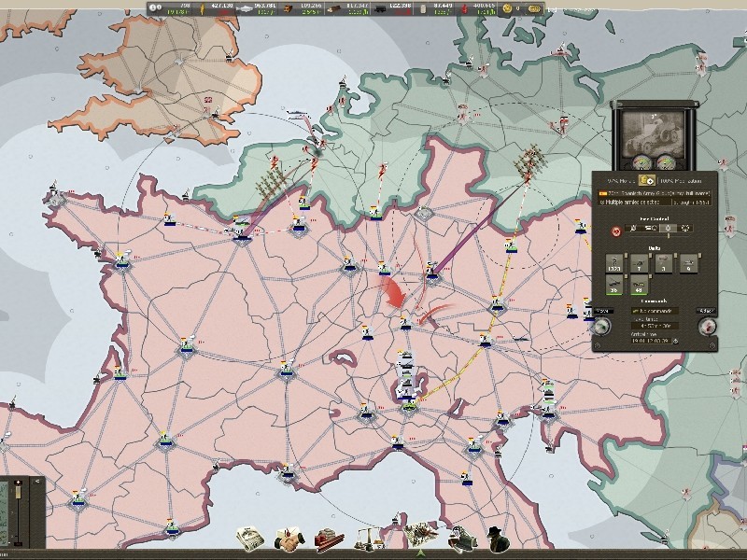Click the clock icon beside arrival time
This screenshot has height=560, width=747.
coord(675,341)
